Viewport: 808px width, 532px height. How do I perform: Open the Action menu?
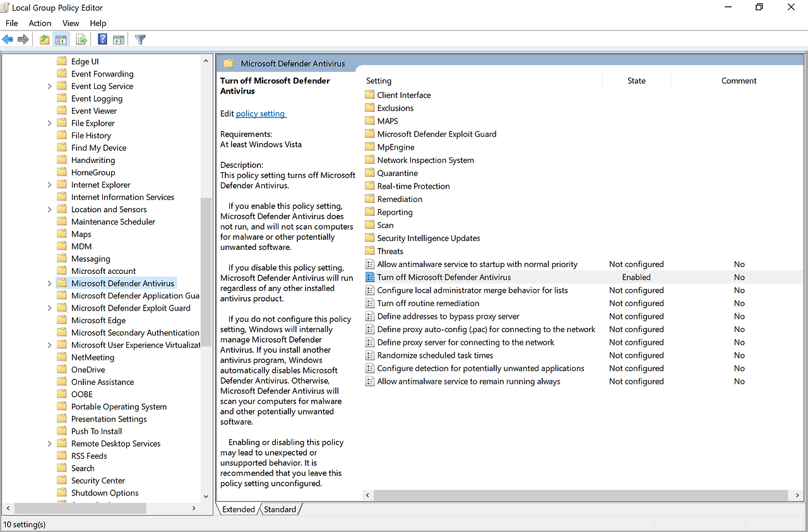(40, 23)
